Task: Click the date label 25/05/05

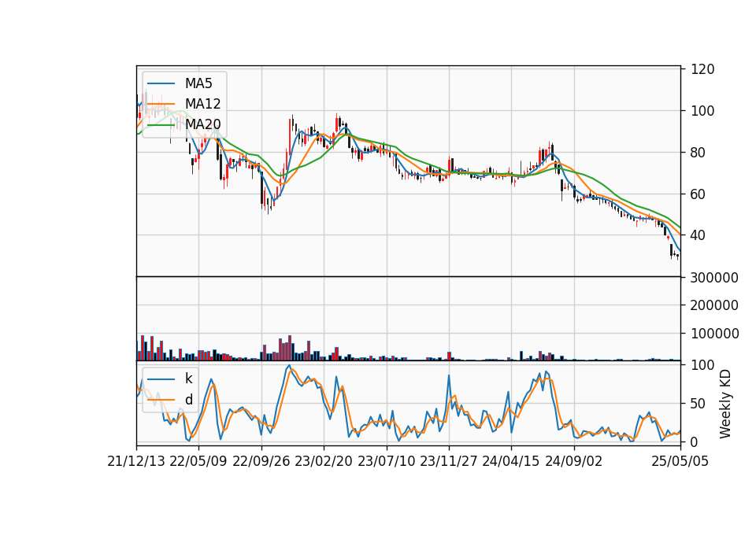Action: click(680, 461)
